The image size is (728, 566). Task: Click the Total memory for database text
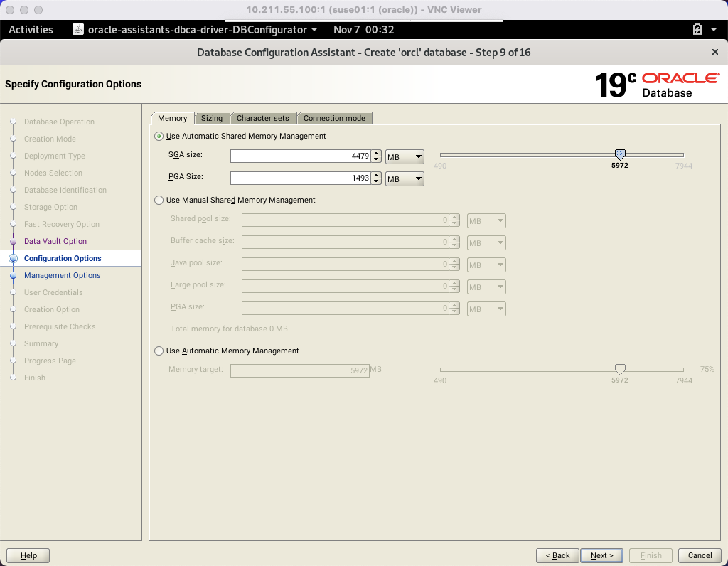229,329
